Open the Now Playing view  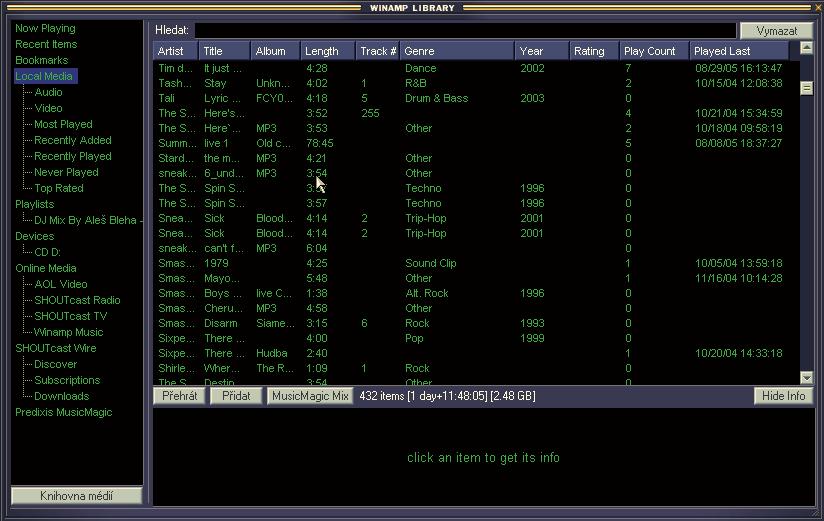pos(45,28)
